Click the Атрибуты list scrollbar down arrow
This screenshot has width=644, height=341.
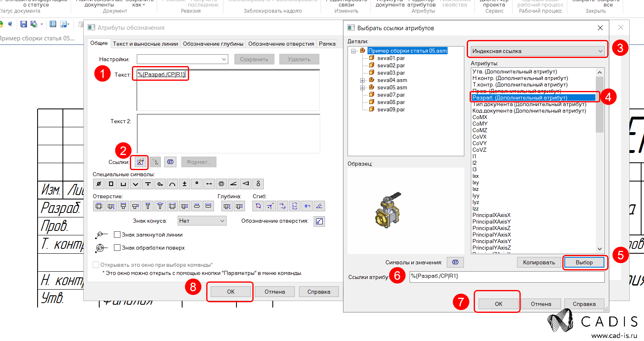599,249
